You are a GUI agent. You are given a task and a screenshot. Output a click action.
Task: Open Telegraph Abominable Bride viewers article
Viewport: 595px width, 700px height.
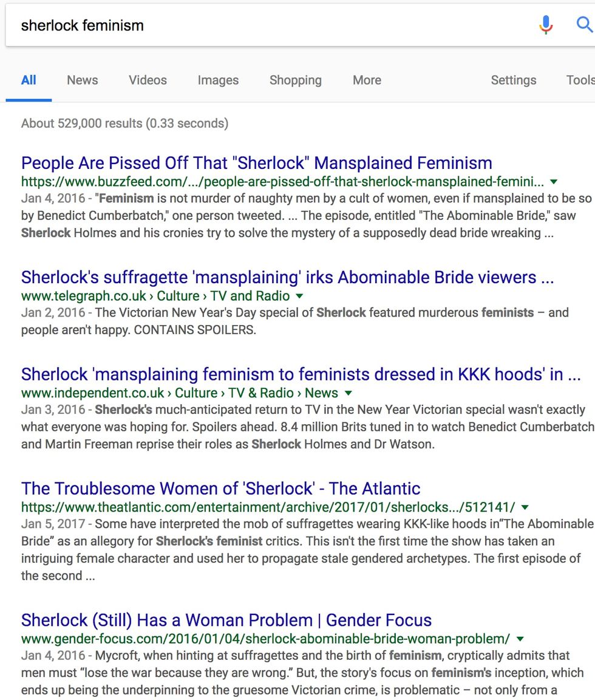[x=287, y=277]
